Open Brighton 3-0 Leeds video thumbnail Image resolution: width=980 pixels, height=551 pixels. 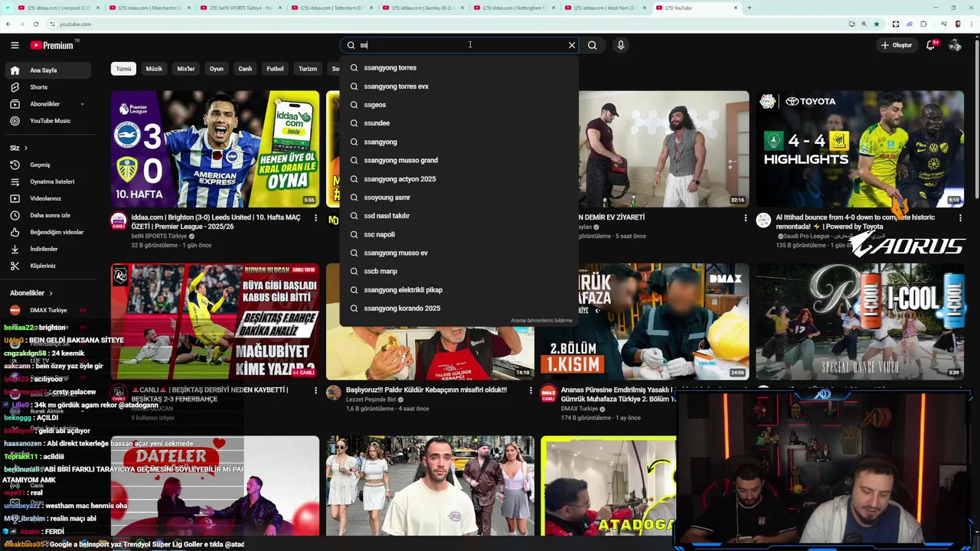(215, 149)
